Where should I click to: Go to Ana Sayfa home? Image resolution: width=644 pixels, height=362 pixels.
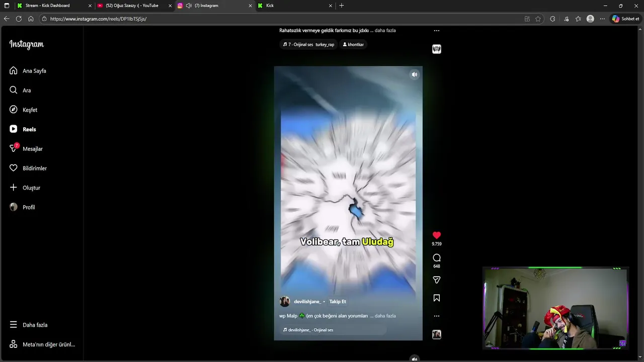click(28, 71)
